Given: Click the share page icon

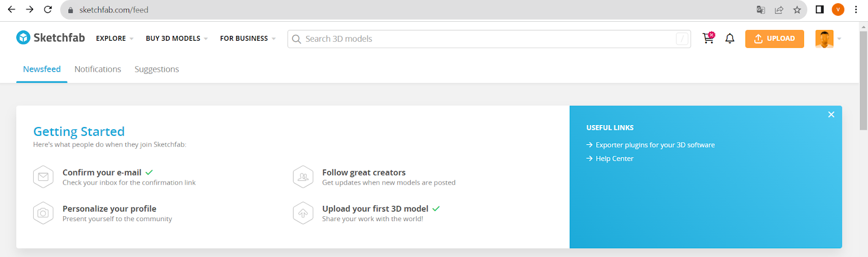Looking at the screenshot, I should 779,10.
